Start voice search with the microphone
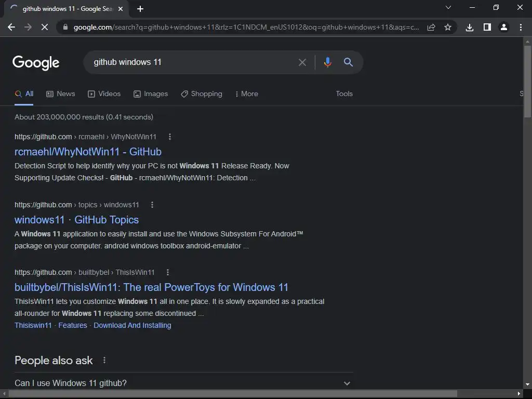The width and height of the screenshot is (532, 399). tap(327, 62)
